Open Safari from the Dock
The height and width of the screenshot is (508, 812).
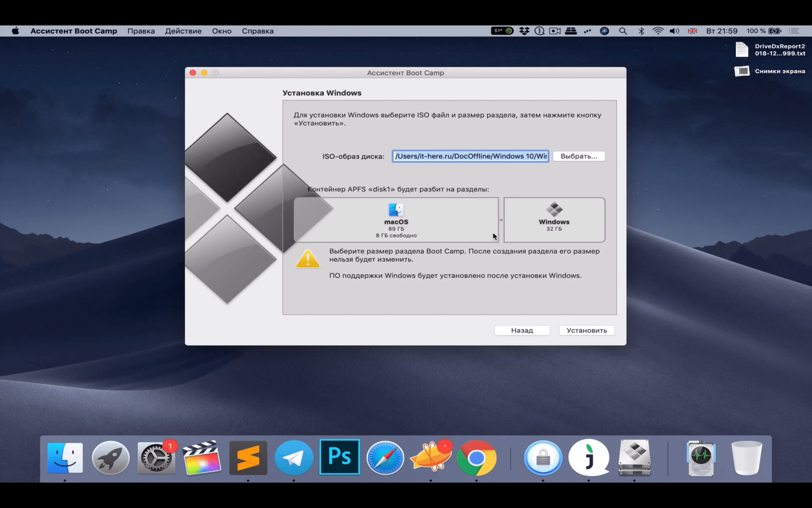tap(385, 458)
